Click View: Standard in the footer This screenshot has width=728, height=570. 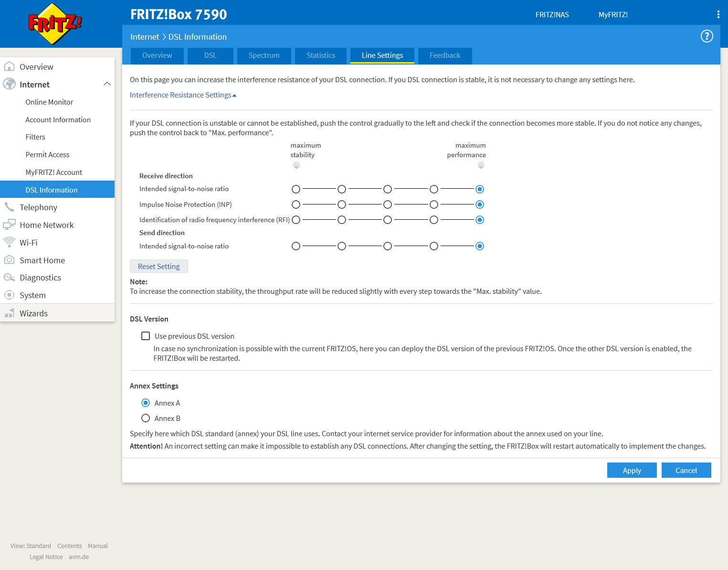point(31,546)
